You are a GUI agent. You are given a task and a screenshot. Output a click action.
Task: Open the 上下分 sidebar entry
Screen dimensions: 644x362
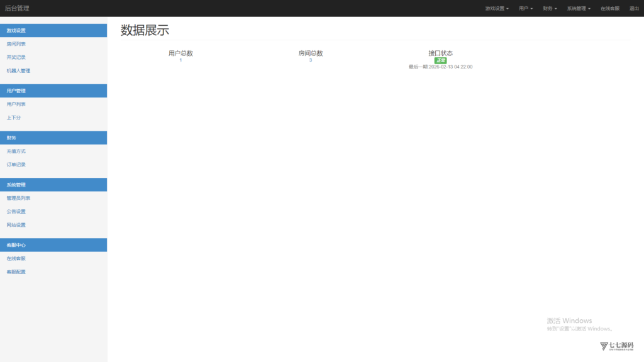[14, 118]
